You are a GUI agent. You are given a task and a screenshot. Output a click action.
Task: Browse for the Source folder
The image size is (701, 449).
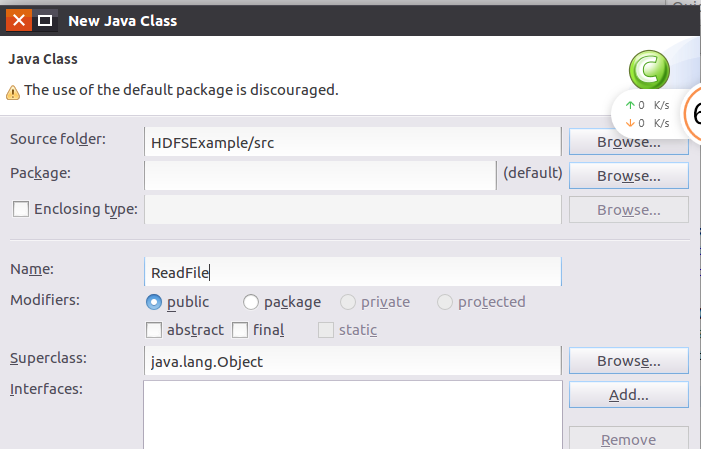coord(628,142)
